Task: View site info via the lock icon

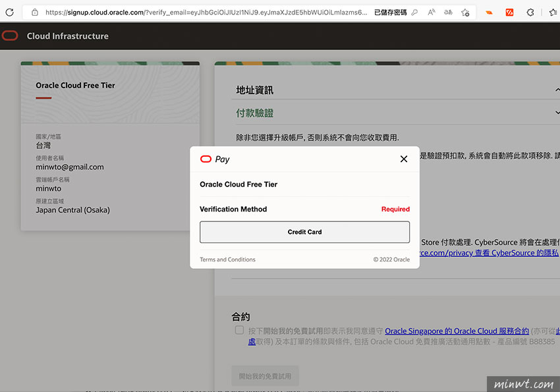Action: (35, 13)
